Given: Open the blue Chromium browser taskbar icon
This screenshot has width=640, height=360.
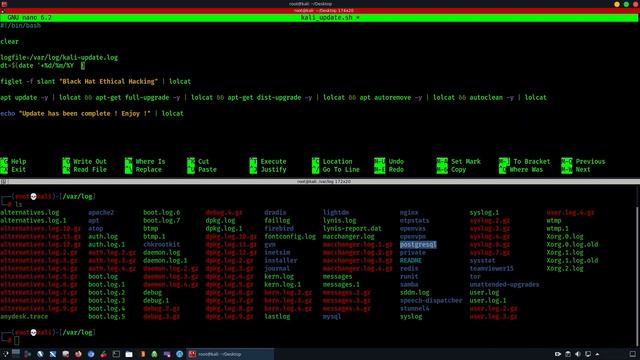Looking at the screenshot, I should click(91, 354).
